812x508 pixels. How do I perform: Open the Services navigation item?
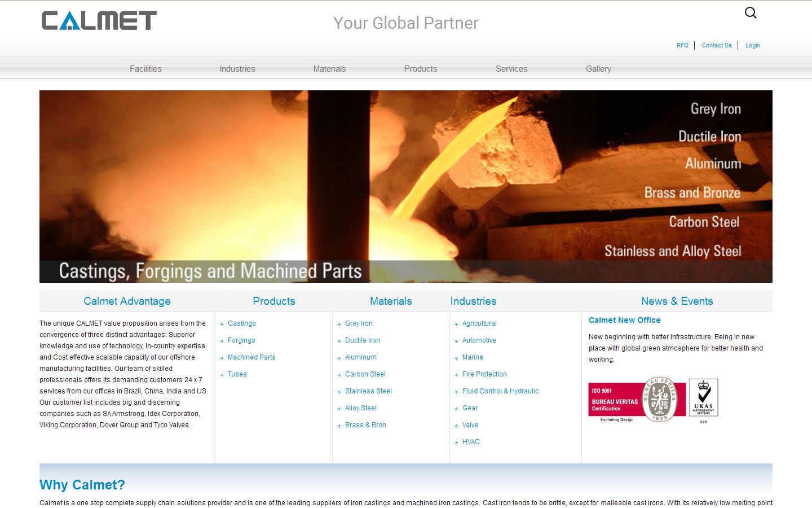[x=511, y=68]
